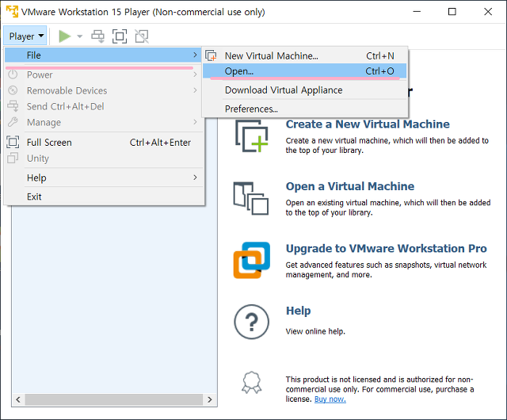Choose Send Ctrl+Alt+Del from the Player menu
This screenshot has height=420, width=507.
(103, 106)
